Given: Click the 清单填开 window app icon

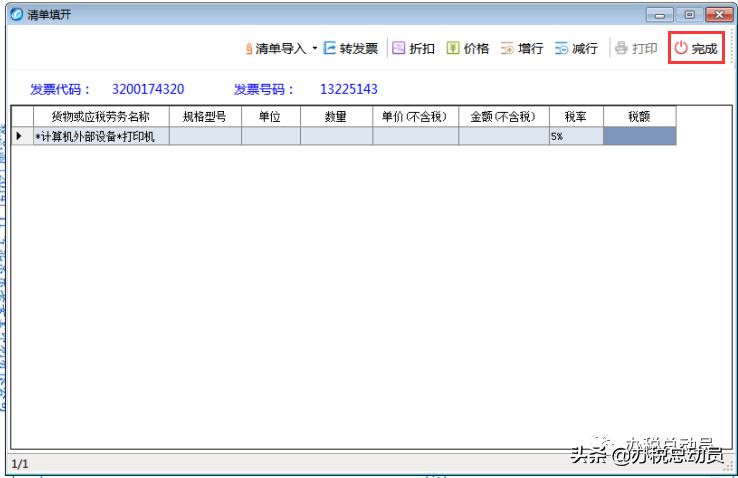Looking at the screenshot, I should 16,15.
